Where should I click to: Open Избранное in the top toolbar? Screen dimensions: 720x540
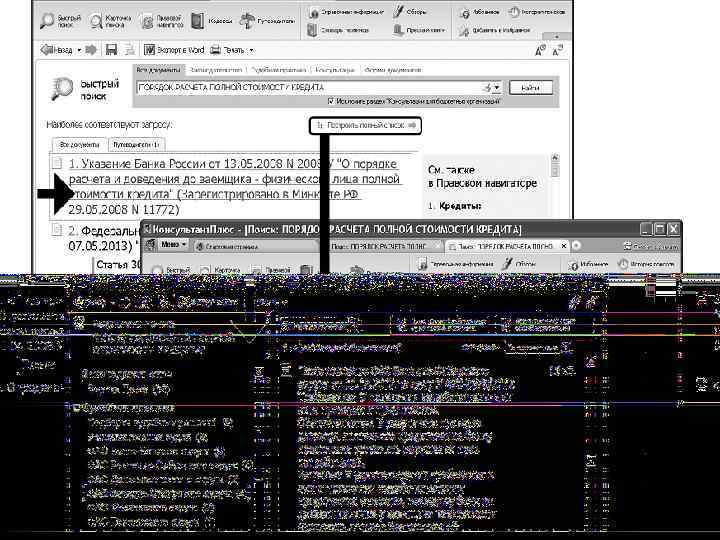coord(479,12)
